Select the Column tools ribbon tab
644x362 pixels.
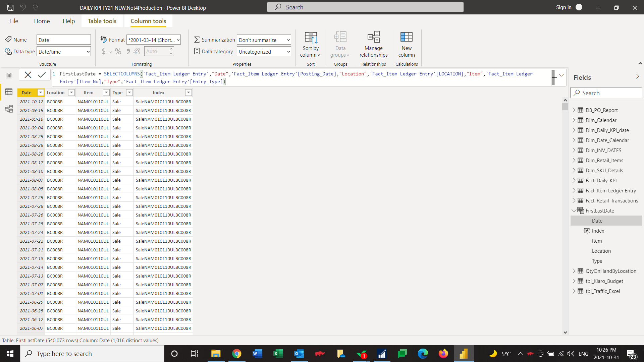tap(148, 21)
